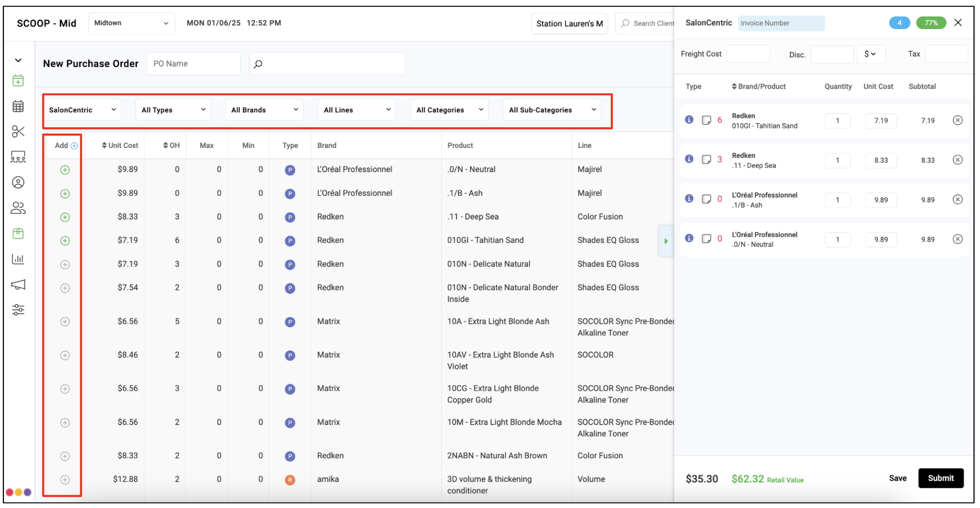Screen dimensions: 980x508
Task: Click the search magnifier icon beside PO Name
Action: click(258, 64)
